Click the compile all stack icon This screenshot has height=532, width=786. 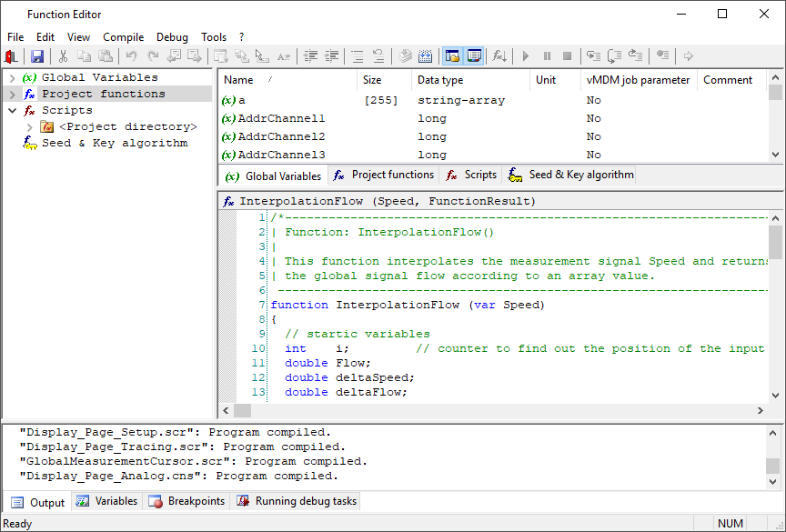(405, 56)
